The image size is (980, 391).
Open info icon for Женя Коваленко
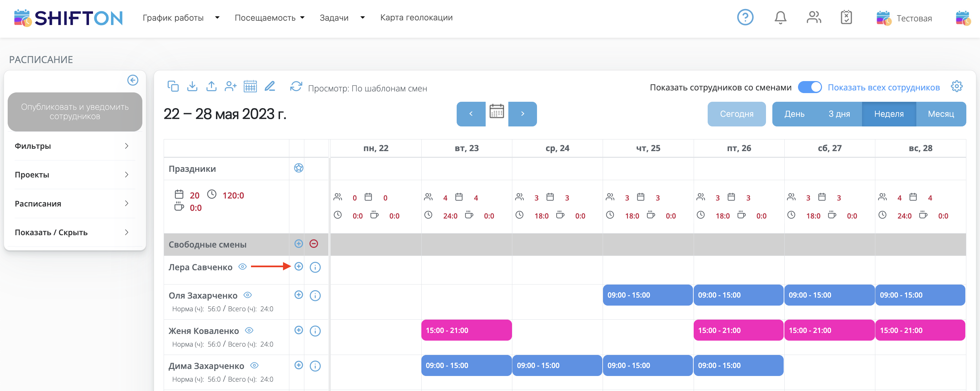315,331
